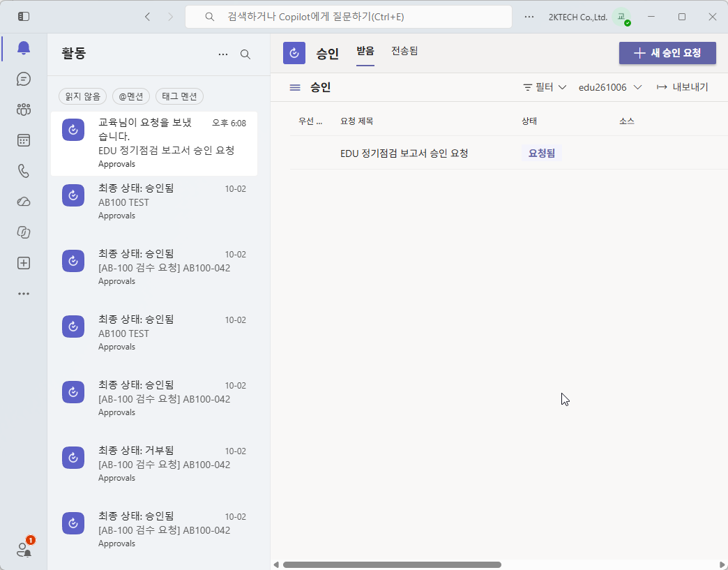The height and width of the screenshot is (570, 728).
Task: Expand the 필터 dropdown
Action: coord(545,87)
